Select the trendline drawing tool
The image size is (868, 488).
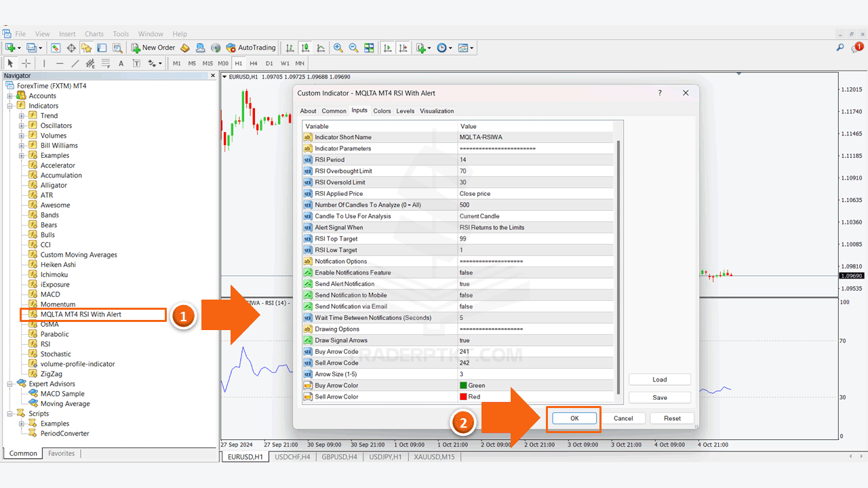point(75,63)
